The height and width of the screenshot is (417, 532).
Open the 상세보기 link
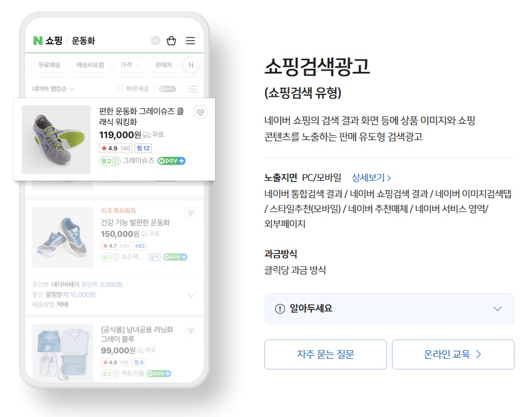tap(371, 178)
